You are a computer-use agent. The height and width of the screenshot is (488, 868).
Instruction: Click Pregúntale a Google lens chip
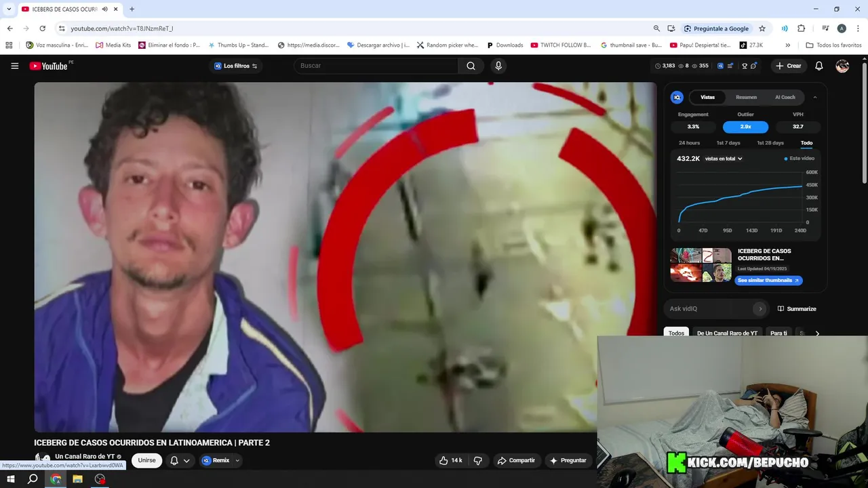pyautogui.click(x=716, y=28)
